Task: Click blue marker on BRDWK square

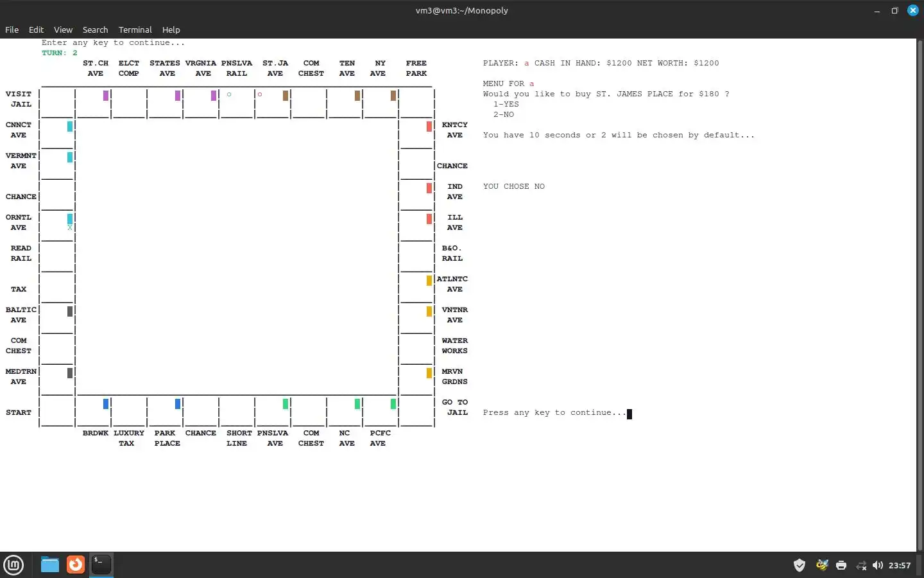Action: click(106, 404)
